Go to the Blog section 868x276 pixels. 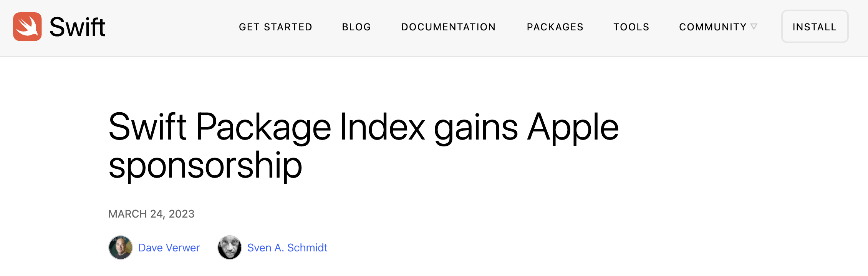point(356,27)
